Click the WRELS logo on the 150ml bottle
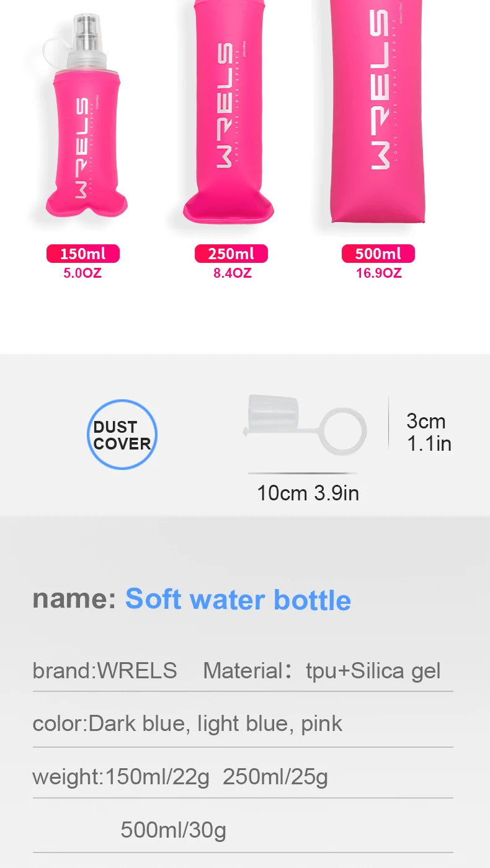 (82, 148)
